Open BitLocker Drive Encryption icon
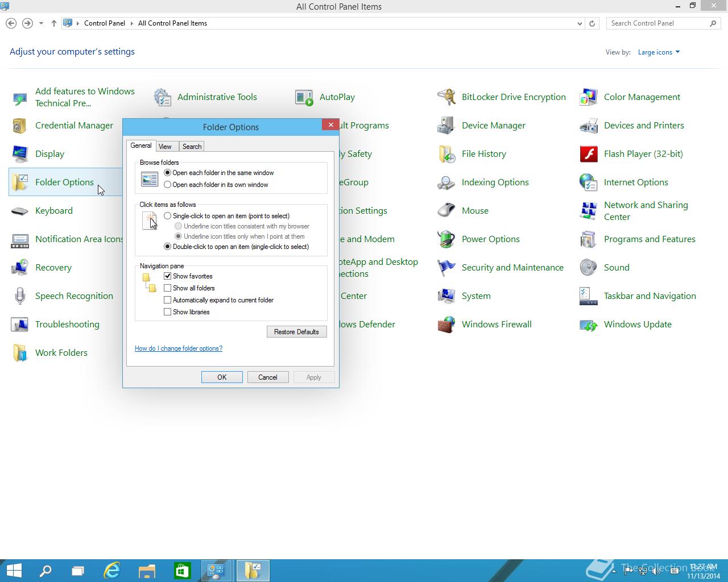728x582 pixels. pos(446,97)
